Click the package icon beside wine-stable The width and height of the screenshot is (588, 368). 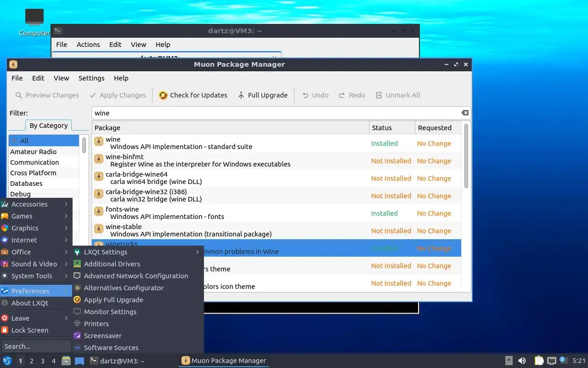(x=98, y=229)
